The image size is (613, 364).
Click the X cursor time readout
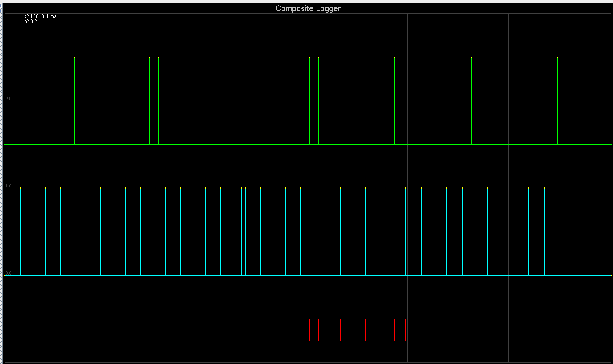pyautogui.click(x=41, y=16)
